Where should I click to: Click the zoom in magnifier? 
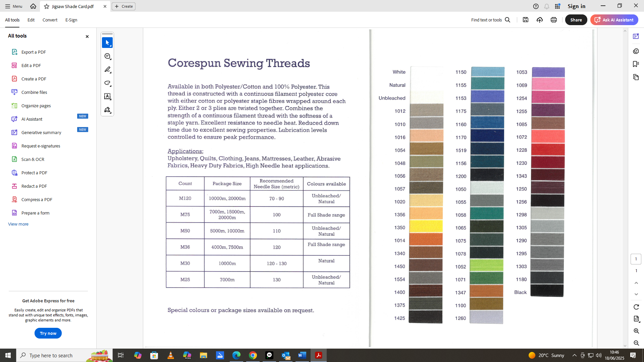click(x=636, y=331)
